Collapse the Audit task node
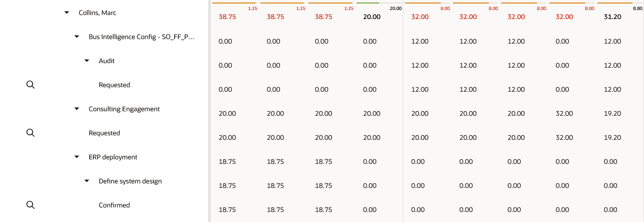644x222 pixels. coord(87,61)
